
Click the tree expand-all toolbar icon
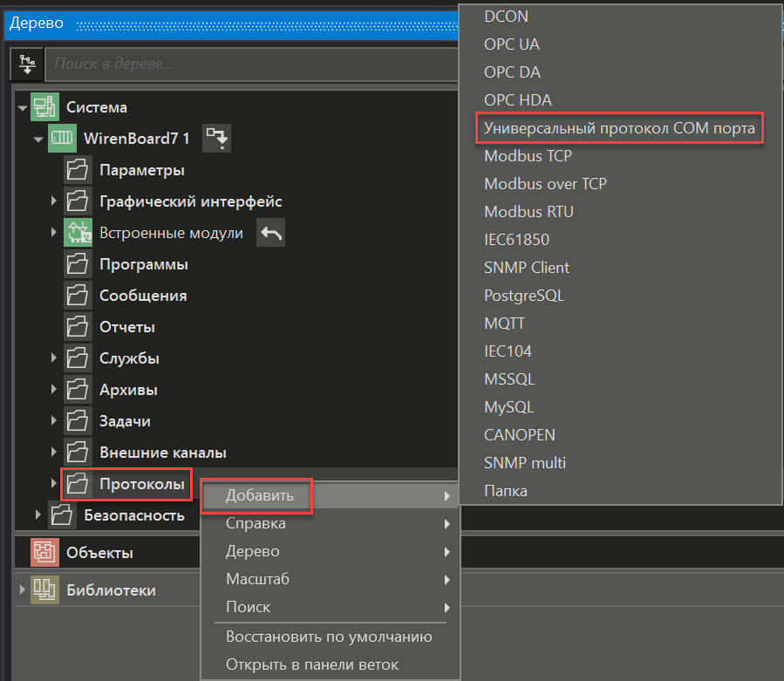tap(27, 64)
